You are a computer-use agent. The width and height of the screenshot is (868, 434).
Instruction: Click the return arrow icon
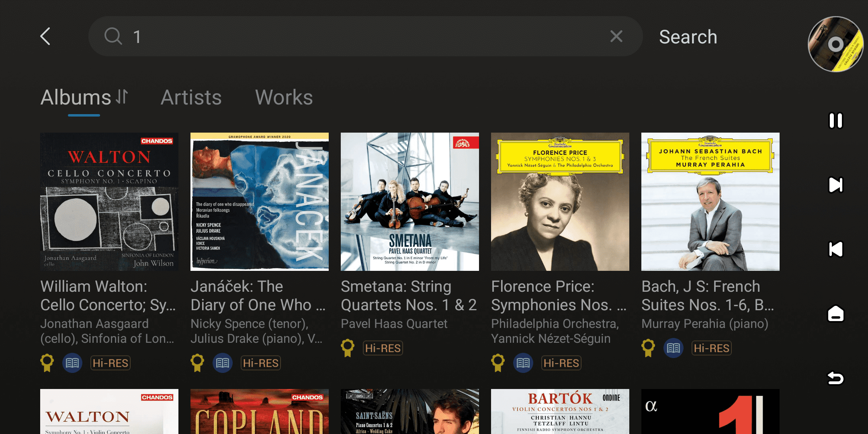[x=835, y=378]
